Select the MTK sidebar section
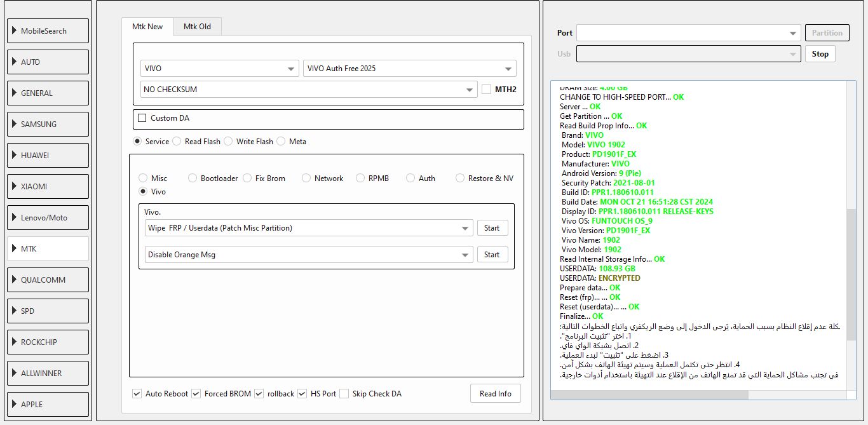This screenshot has height=425, width=868. click(x=48, y=249)
